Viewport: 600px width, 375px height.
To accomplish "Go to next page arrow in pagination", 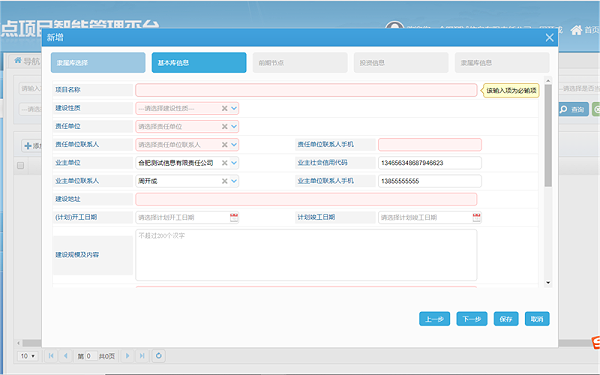I will [127, 356].
